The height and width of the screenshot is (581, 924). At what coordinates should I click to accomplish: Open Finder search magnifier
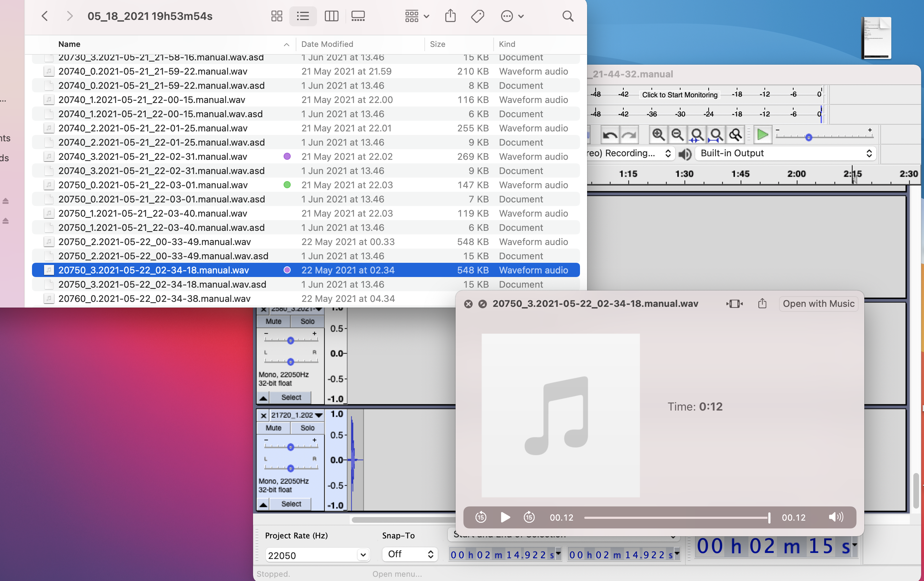568,16
